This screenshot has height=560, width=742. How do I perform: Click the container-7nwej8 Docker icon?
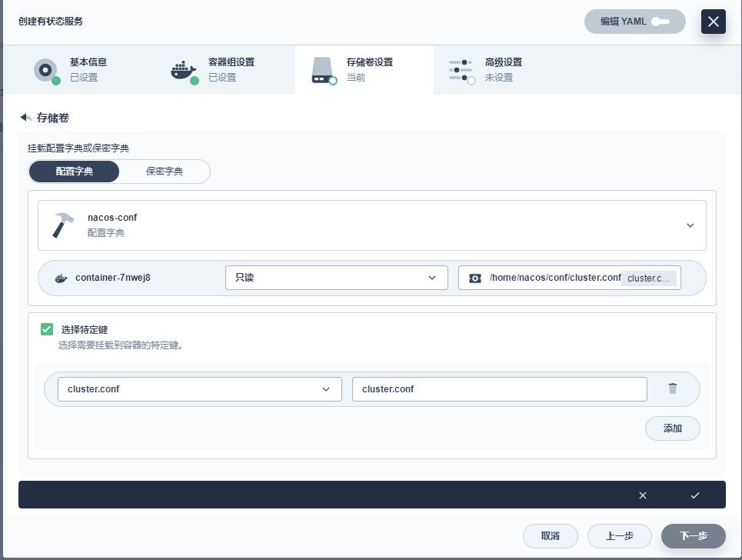pyautogui.click(x=61, y=278)
